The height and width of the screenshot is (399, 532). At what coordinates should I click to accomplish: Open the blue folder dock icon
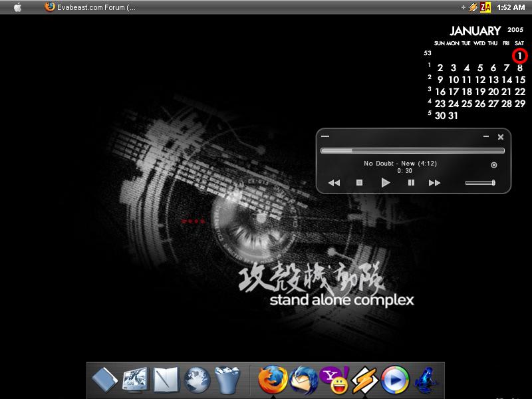(104, 379)
